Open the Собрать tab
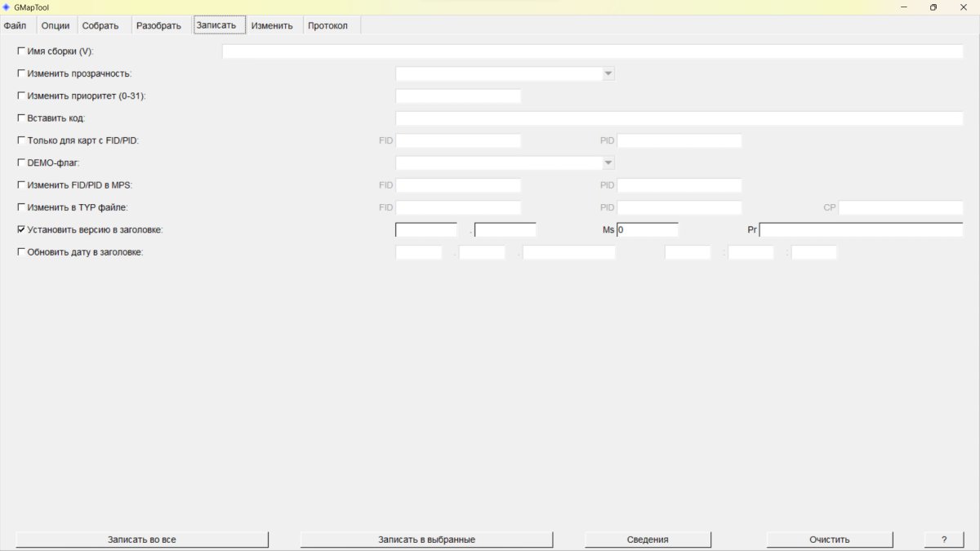Viewport: 980px width, 551px height. (100, 25)
